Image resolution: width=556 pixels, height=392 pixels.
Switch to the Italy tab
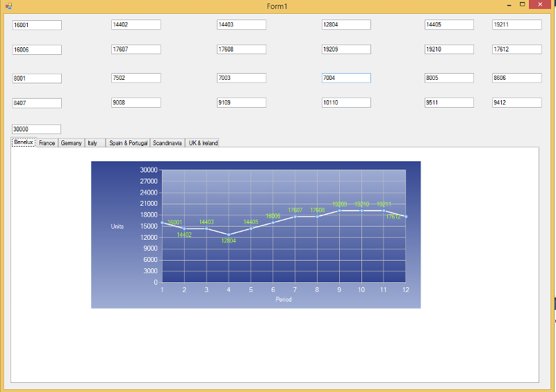95,143
